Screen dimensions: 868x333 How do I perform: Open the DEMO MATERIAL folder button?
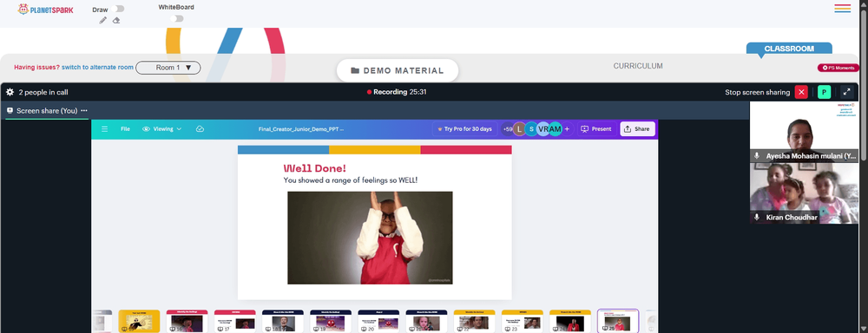[x=398, y=70]
